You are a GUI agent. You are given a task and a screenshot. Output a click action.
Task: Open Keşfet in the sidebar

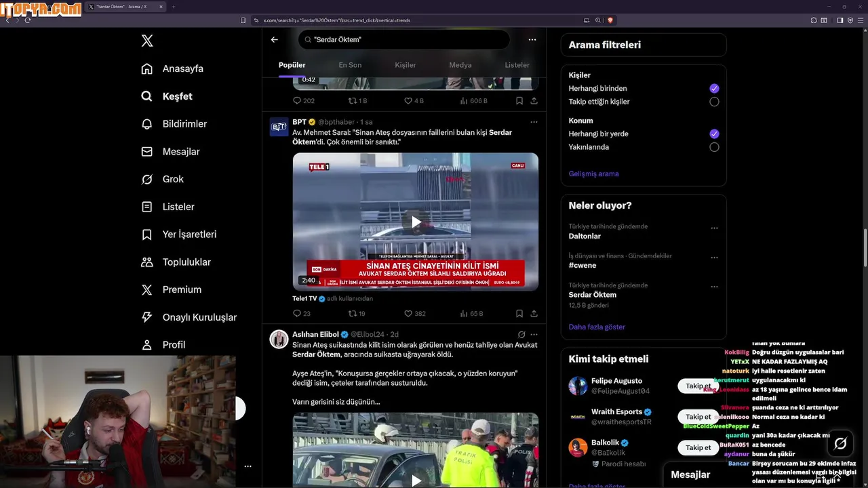[x=167, y=96]
